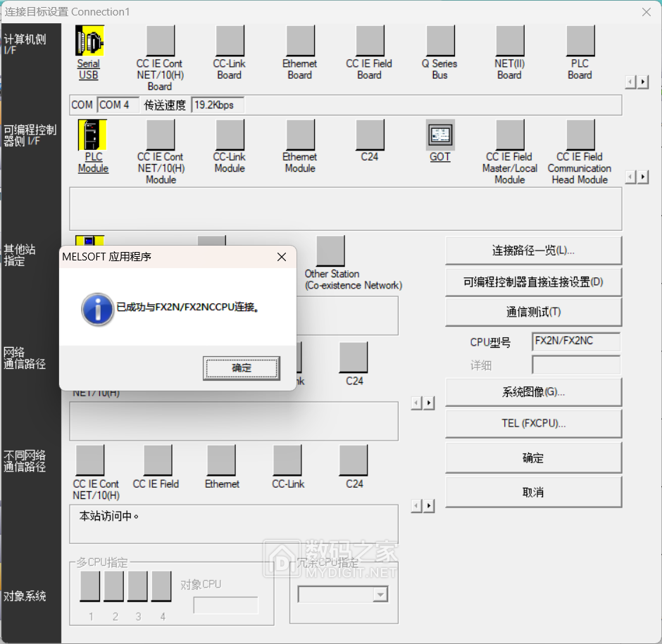Viewport: 662px width, 644px height.
Task: Confirm settings with the right-panel 确定 button
Action: point(533,458)
